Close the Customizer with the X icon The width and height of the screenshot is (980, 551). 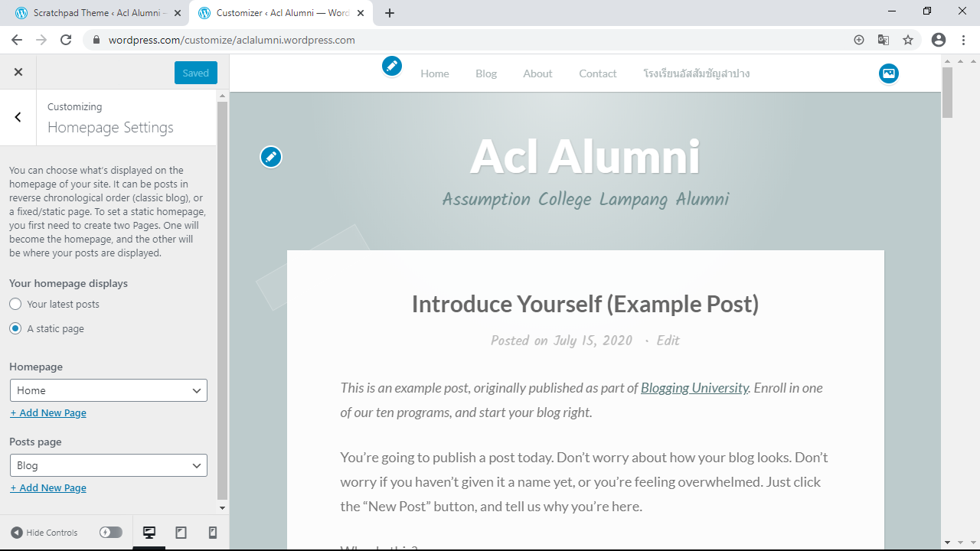click(x=18, y=72)
